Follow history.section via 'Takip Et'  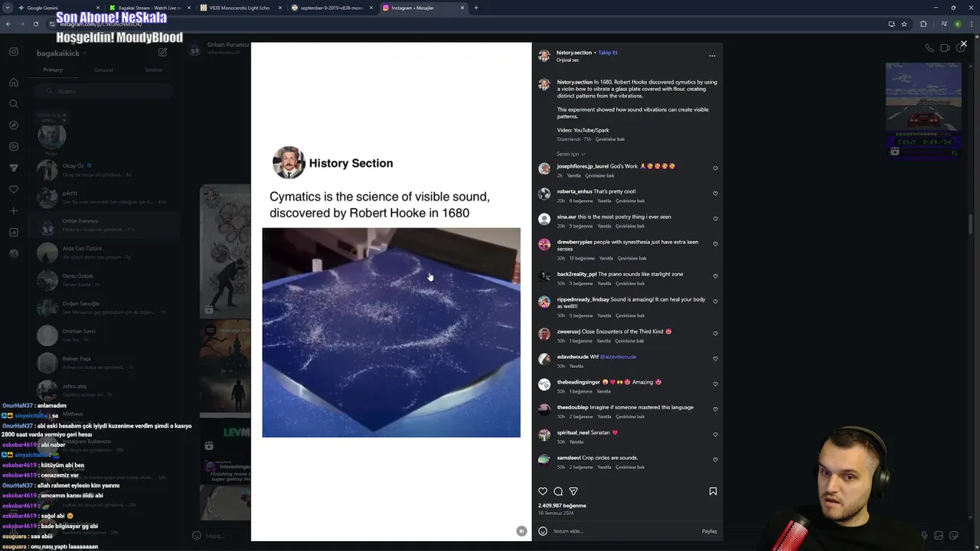click(x=608, y=53)
